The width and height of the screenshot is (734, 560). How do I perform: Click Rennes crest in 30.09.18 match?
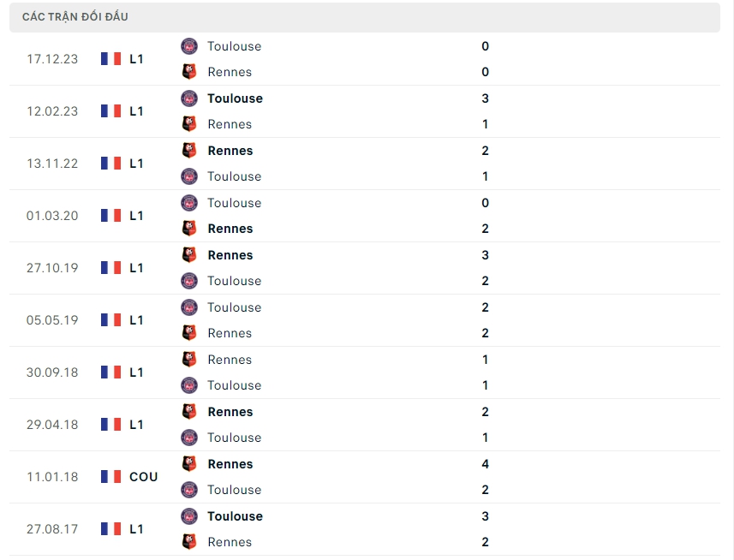pyautogui.click(x=189, y=360)
